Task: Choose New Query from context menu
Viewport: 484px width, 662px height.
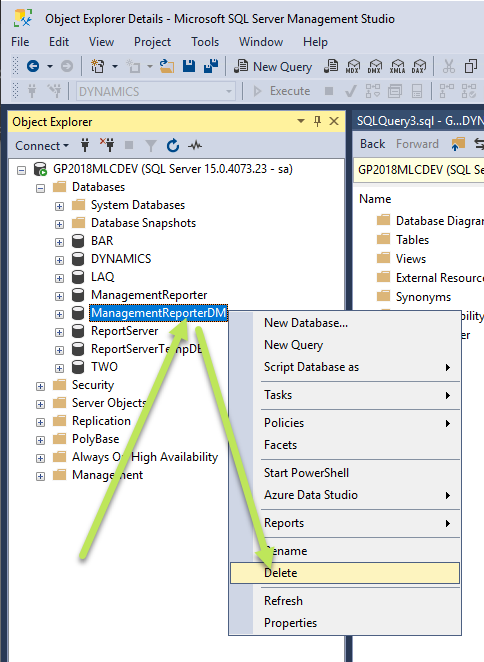Action: tap(345, 345)
